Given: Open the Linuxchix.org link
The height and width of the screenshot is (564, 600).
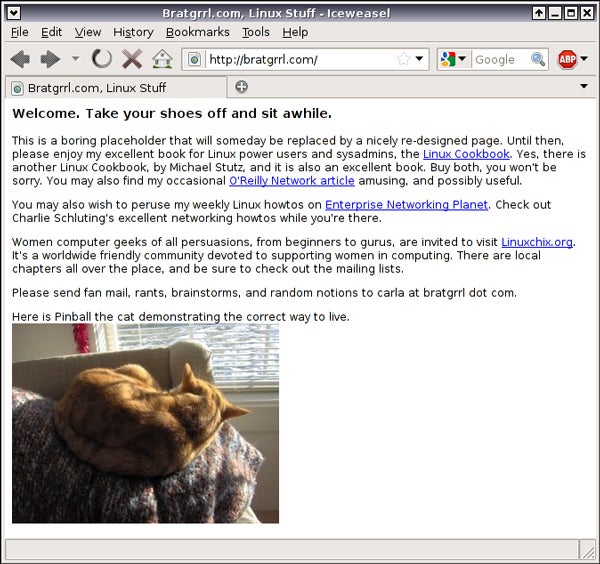Looking at the screenshot, I should [537, 242].
